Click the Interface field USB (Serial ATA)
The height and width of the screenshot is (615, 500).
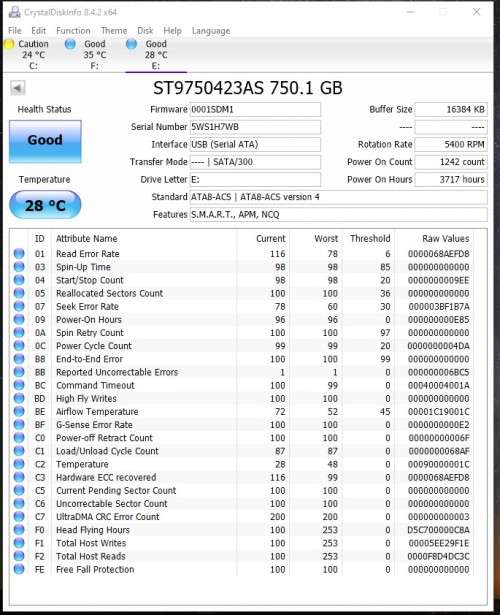255,144
